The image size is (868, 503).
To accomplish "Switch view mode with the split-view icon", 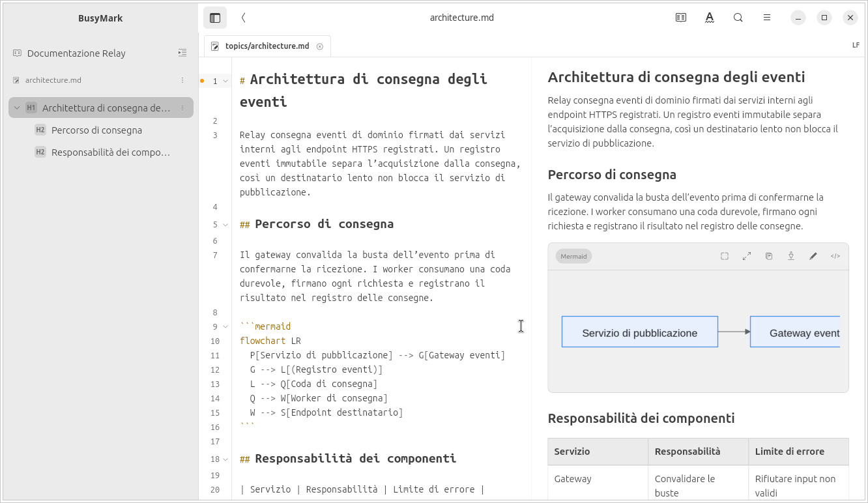I will tap(681, 18).
